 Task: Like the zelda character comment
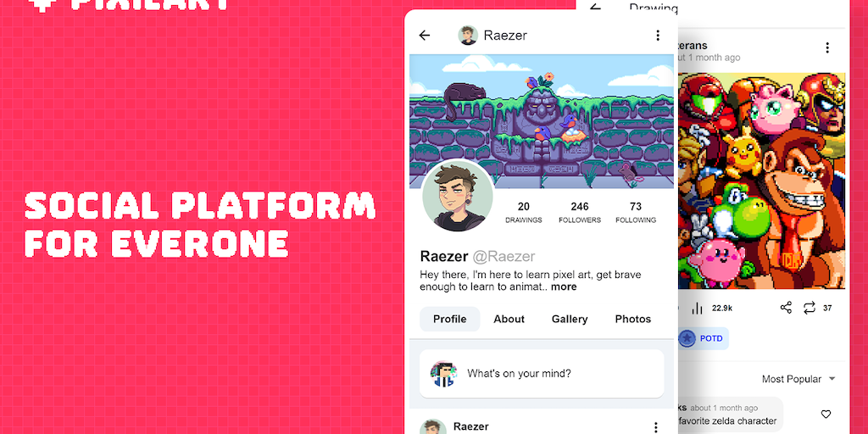click(826, 415)
